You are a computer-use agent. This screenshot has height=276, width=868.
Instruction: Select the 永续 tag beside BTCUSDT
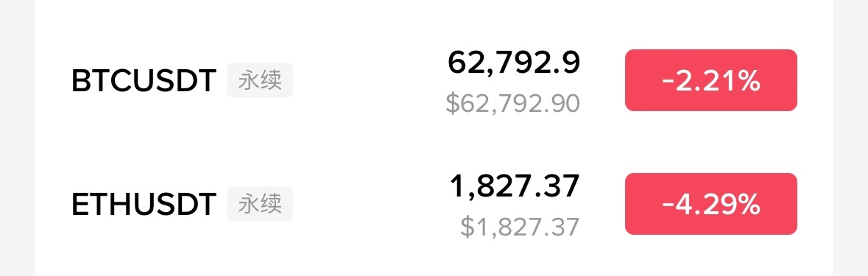pos(260,81)
